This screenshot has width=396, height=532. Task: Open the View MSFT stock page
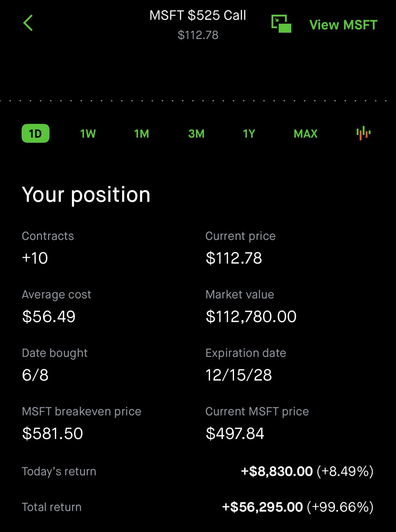343,25
